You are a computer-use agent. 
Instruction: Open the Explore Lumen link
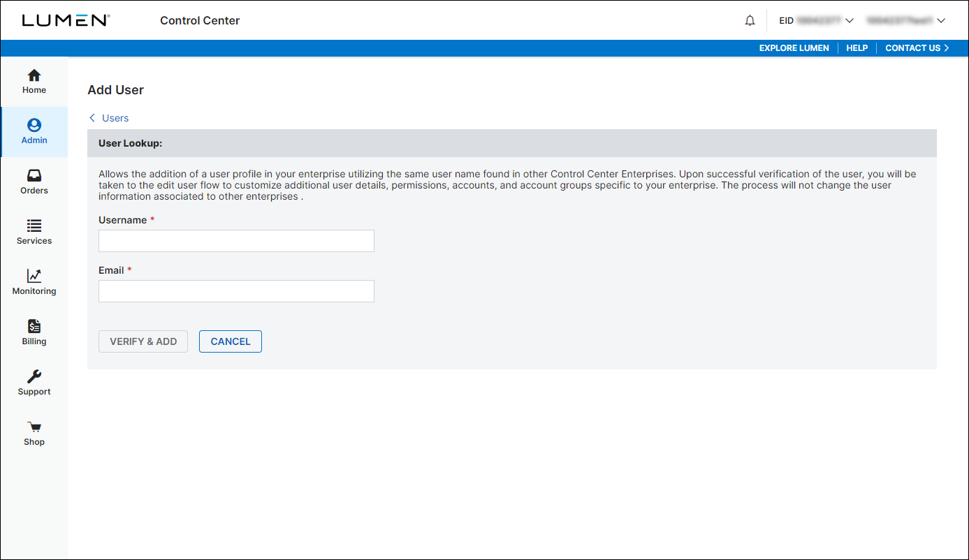[x=794, y=48]
